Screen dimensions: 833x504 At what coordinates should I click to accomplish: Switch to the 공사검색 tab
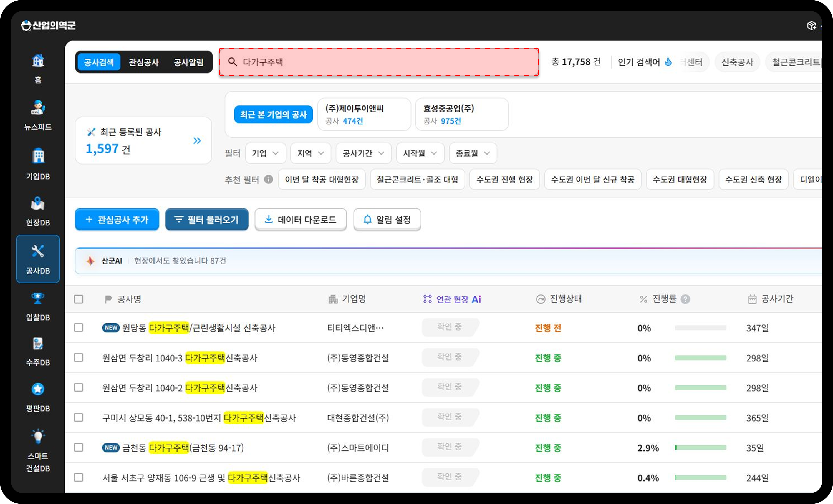click(99, 62)
